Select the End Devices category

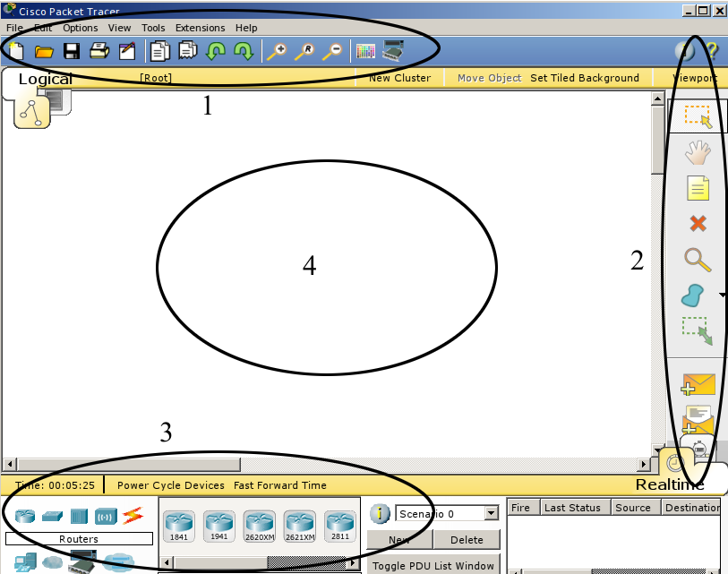pos(26,562)
